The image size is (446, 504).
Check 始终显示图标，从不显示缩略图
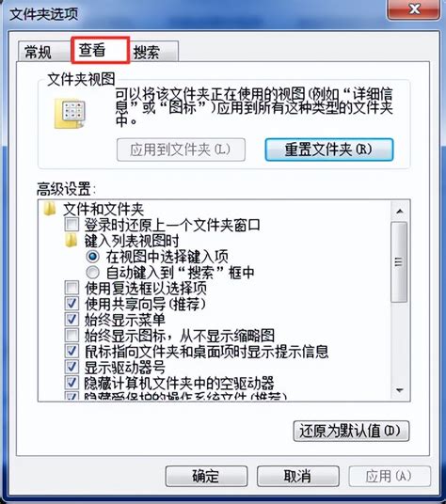tap(72, 336)
